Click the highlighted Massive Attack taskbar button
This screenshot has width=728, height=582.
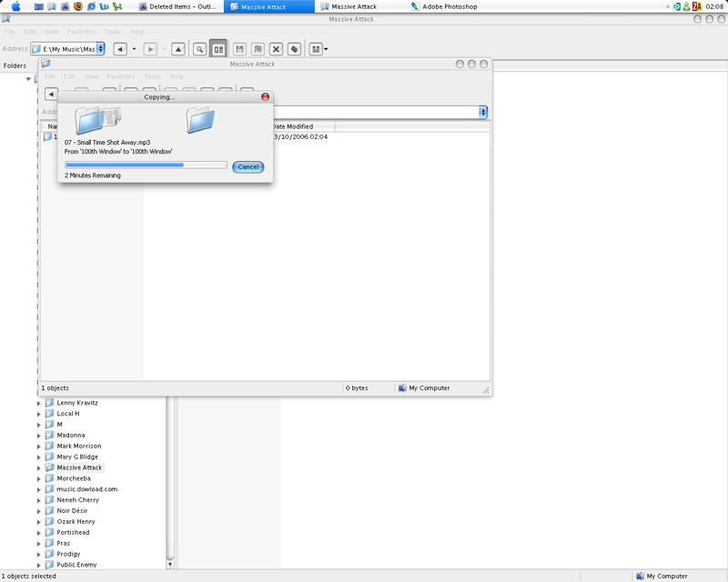point(268,6)
